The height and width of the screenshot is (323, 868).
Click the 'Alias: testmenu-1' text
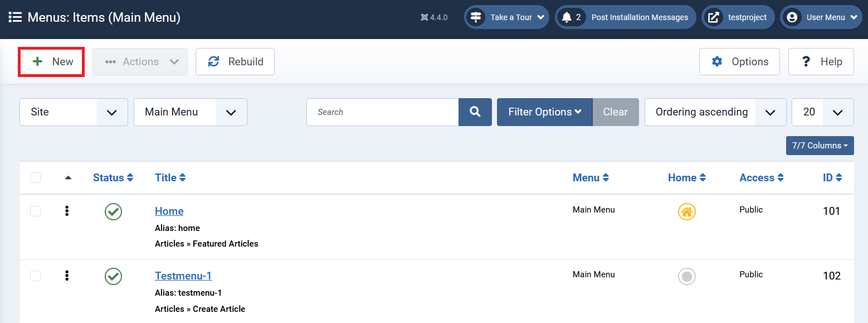pos(188,293)
